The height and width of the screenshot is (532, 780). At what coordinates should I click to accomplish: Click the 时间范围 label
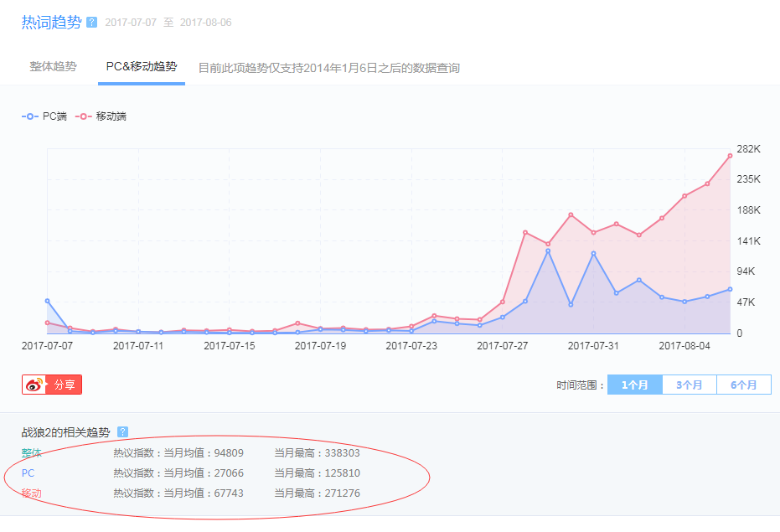580,385
